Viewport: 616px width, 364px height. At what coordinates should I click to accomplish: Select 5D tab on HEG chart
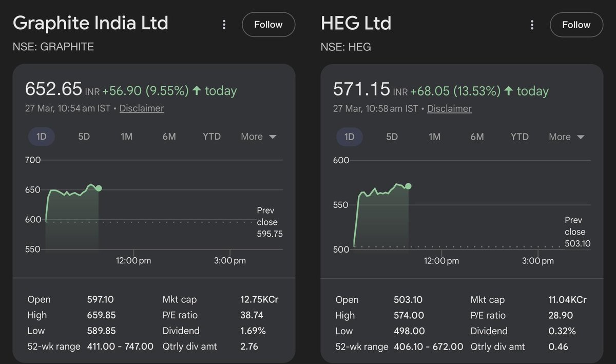(392, 137)
